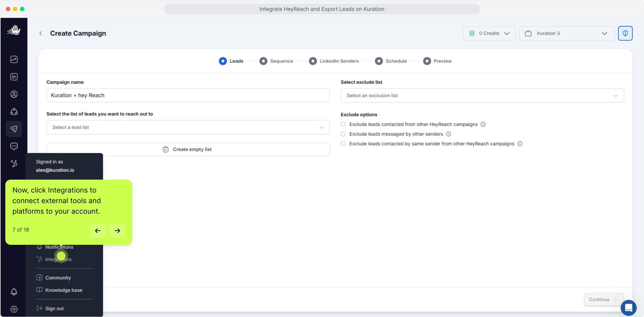Select the Preview step
This screenshot has height=317, width=644.
[x=437, y=61]
